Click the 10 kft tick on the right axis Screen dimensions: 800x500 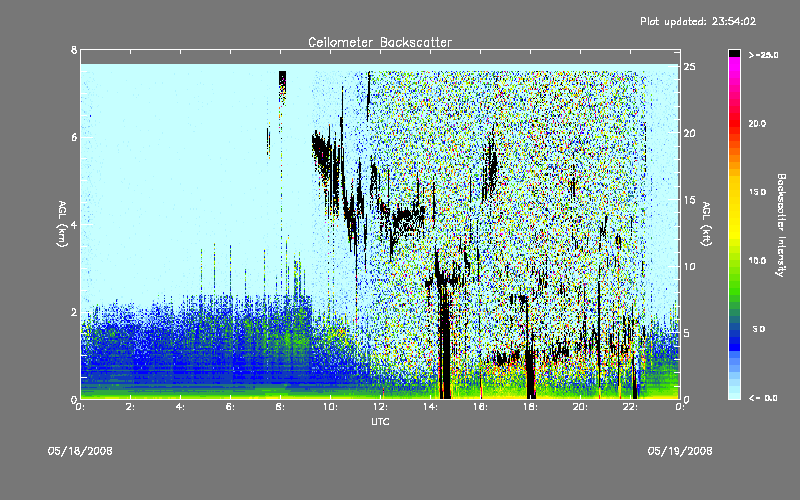pyautogui.click(x=690, y=266)
